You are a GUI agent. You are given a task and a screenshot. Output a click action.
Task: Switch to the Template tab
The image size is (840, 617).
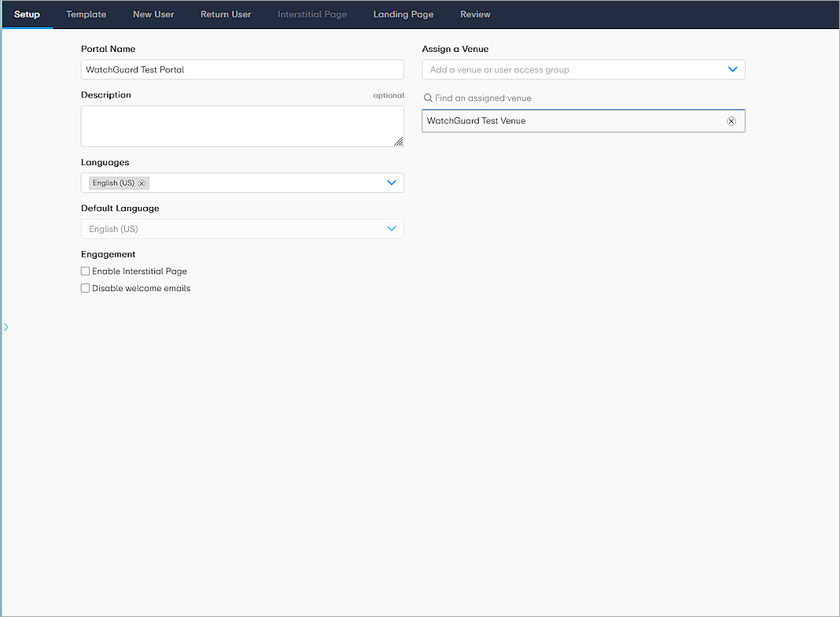pyautogui.click(x=86, y=13)
